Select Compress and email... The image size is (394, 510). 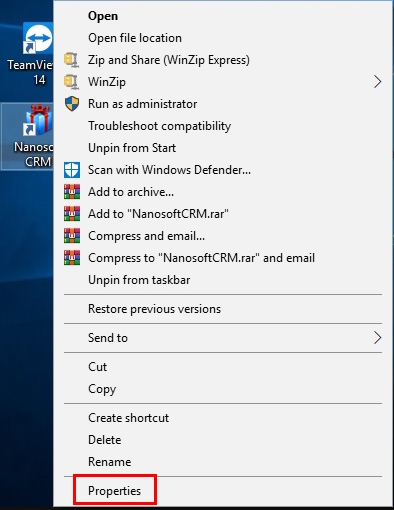coord(146,236)
